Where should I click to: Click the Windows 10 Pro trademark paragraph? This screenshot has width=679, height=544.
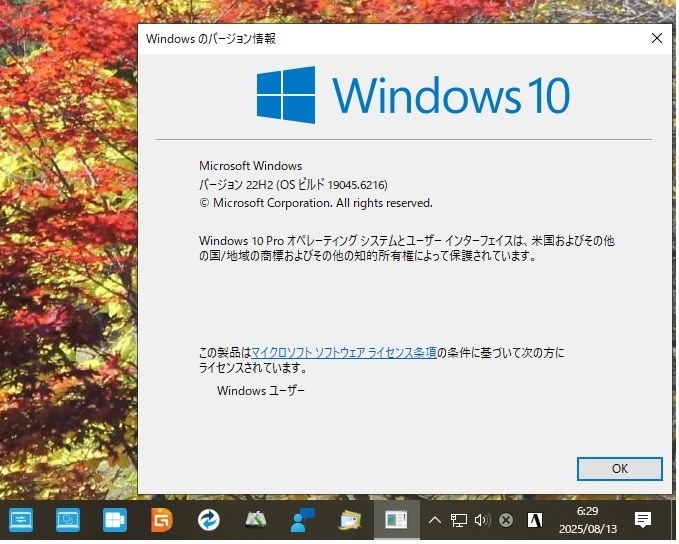point(407,248)
